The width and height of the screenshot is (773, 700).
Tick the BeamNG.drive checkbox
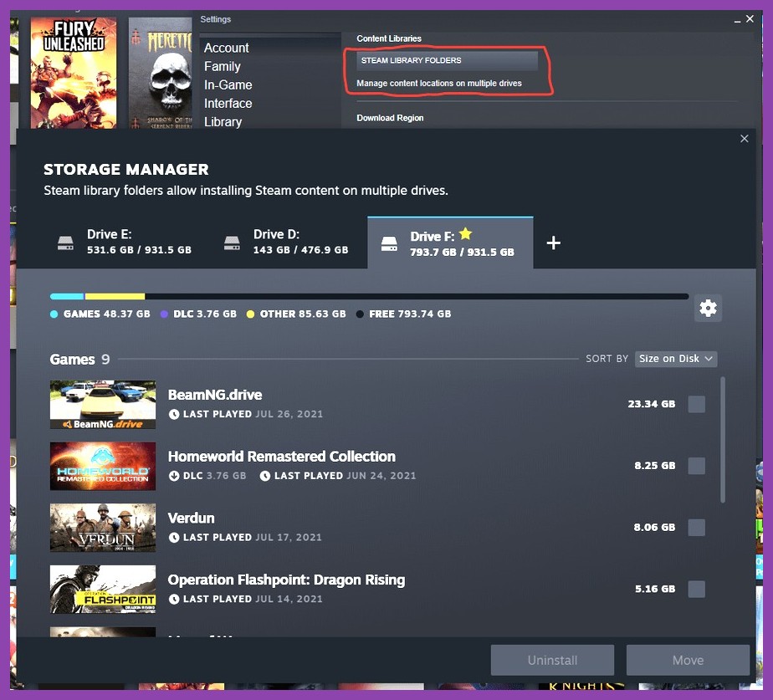697,404
